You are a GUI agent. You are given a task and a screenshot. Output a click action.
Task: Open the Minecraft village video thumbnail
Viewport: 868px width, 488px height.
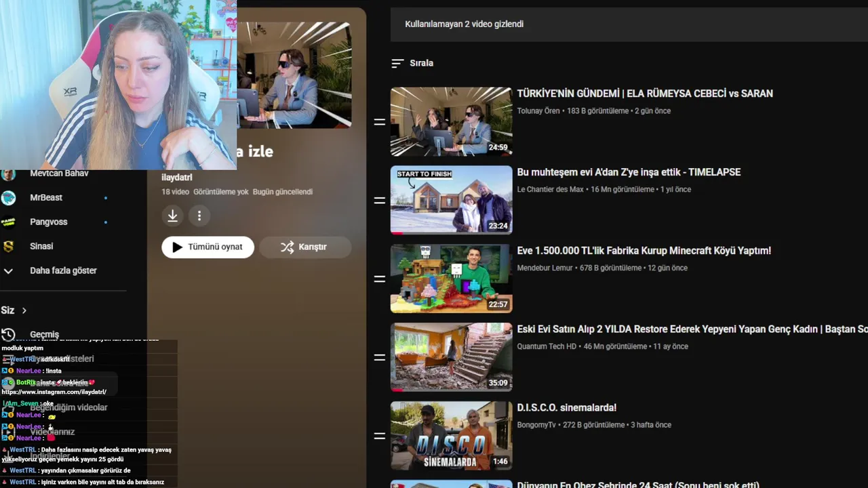pos(451,279)
